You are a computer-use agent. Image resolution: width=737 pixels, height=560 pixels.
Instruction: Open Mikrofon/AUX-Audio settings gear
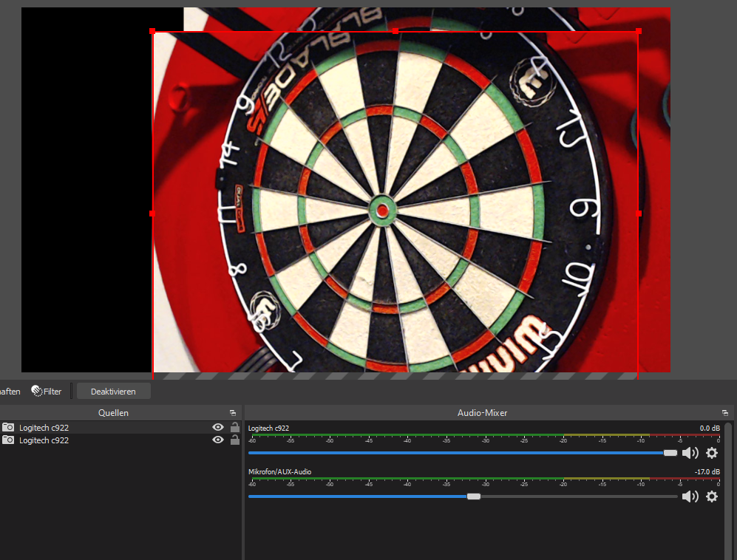click(712, 496)
